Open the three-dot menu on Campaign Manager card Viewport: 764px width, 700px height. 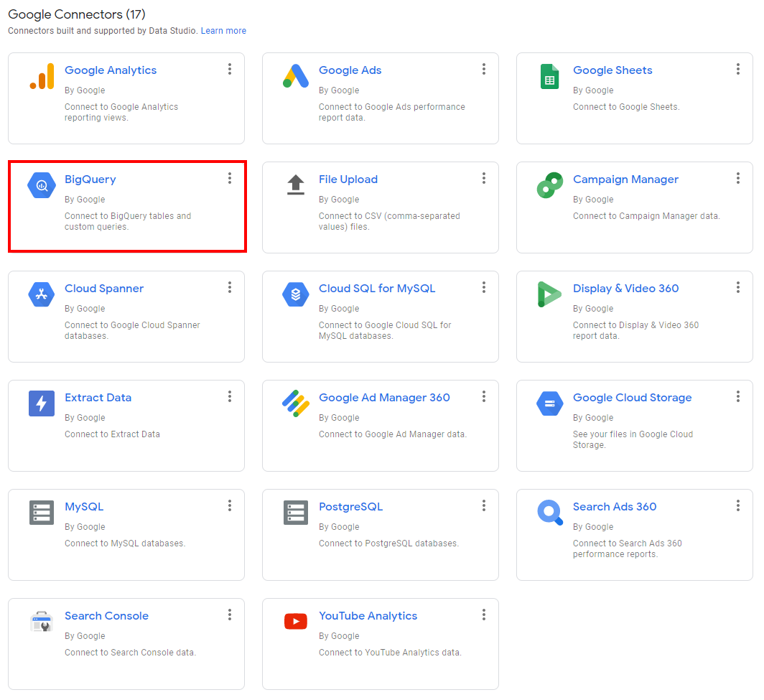coord(738,178)
